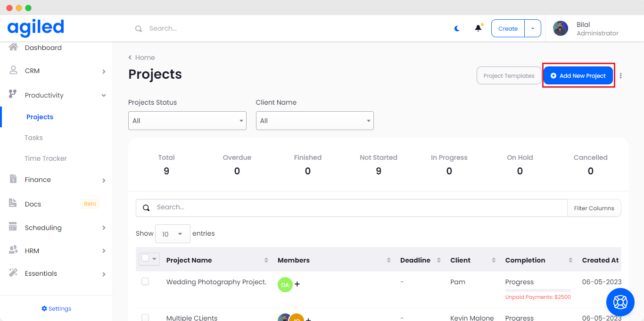Open Tasks in the Productivity submenu
This screenshot has width=644, height=321.
(33, 138)
